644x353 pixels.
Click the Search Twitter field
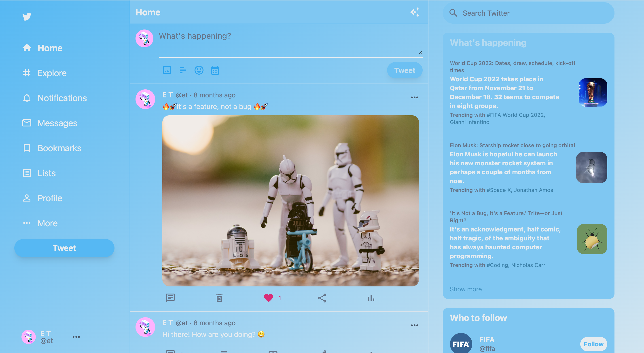click(528, 13)
